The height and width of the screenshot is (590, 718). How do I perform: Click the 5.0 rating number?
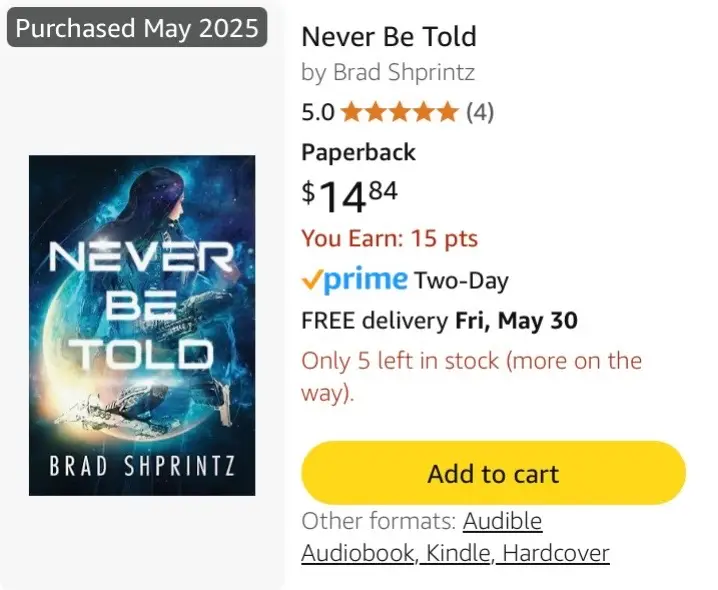point(318,113)
